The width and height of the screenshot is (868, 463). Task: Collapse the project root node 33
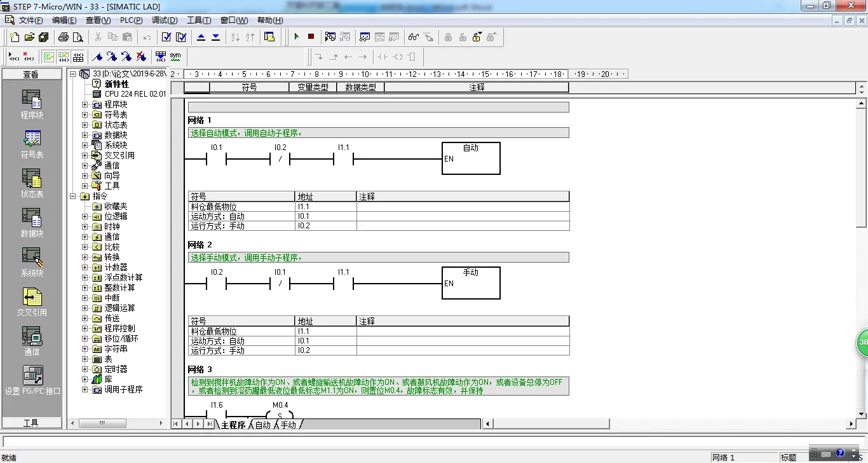(x=73, y=74)
